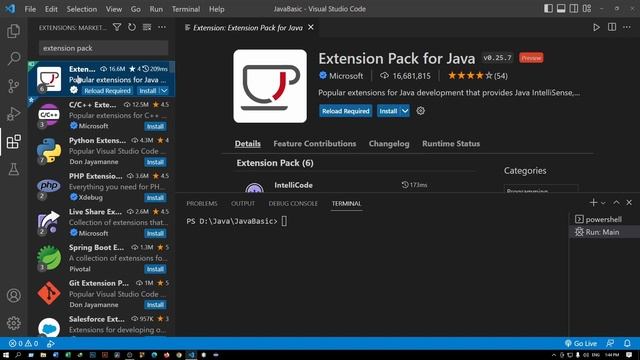
Task: Select the powershell terminal entry
Action: [x=604, y=219]
